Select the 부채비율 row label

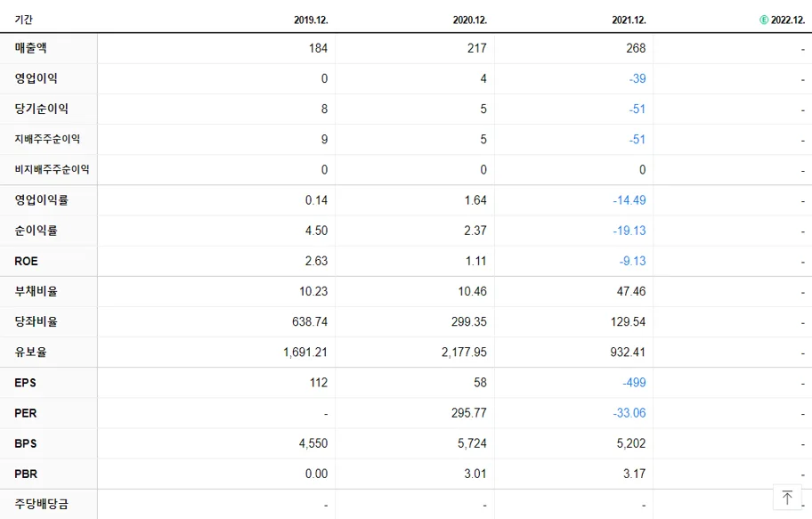click(x=36, y=291)
